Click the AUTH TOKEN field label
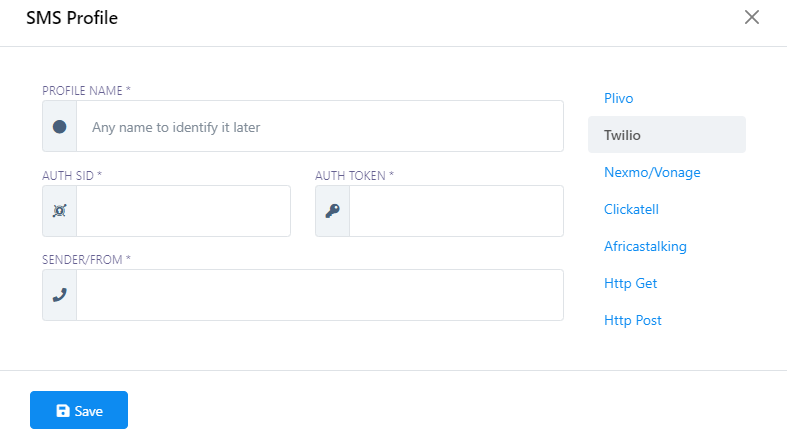This screenshot has height=436, width=787. [x=354, y=175]
